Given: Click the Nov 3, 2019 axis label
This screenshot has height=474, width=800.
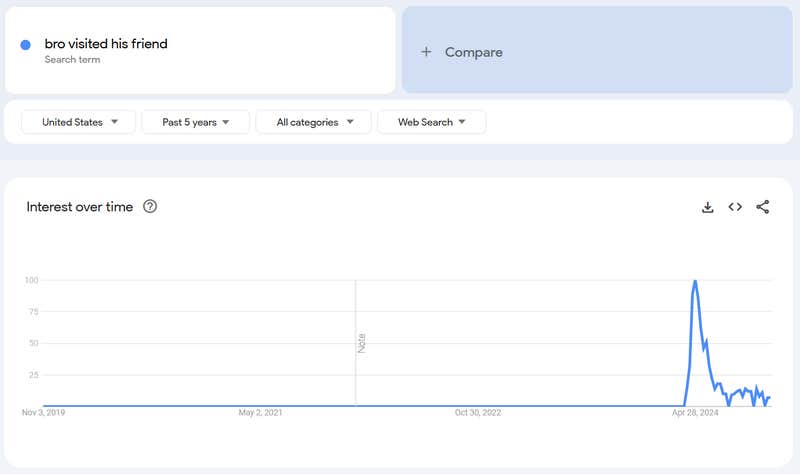Looking at the screenshot, I should [44, 412].
